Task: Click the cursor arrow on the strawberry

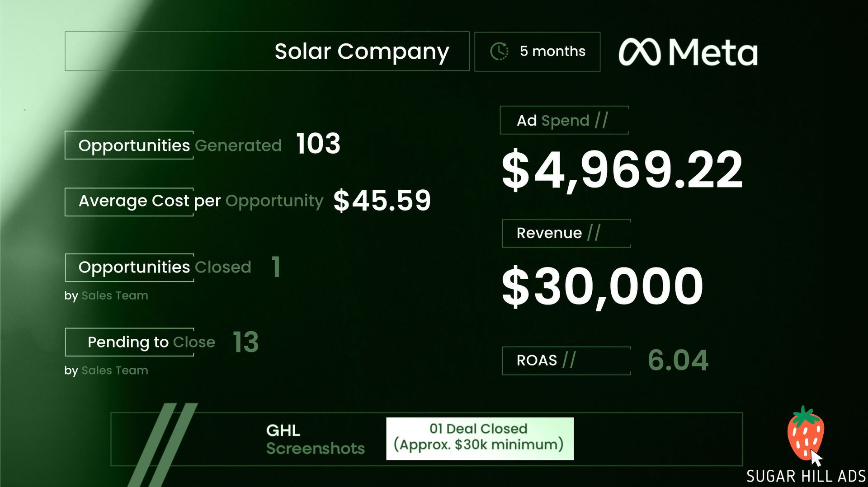Action: click(x=816, y=458)
